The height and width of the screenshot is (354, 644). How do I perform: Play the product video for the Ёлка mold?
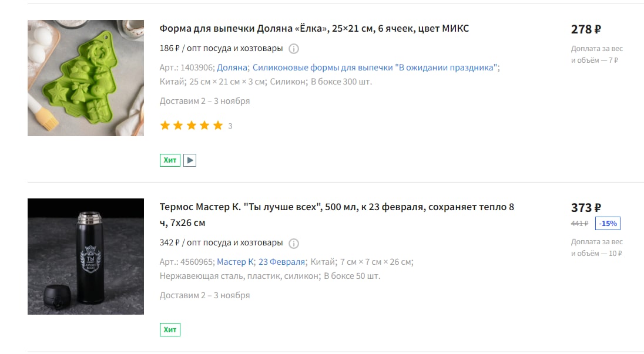coord(190,160)
